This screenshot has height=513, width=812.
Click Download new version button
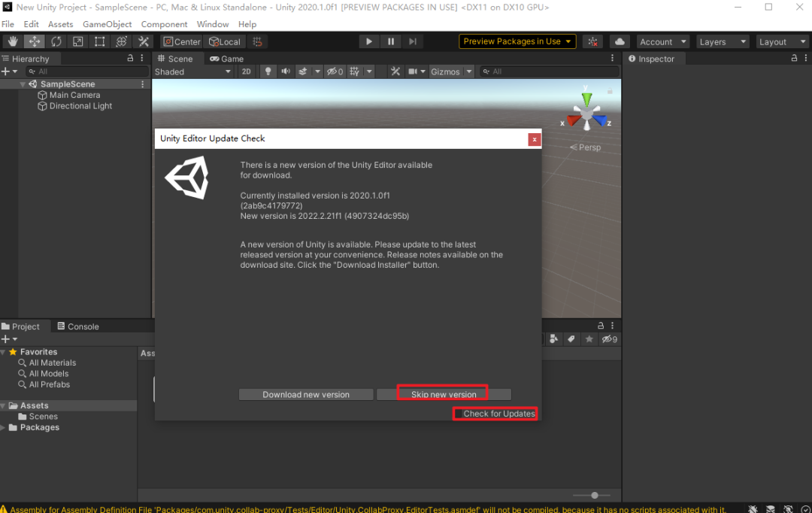[306, 394]
